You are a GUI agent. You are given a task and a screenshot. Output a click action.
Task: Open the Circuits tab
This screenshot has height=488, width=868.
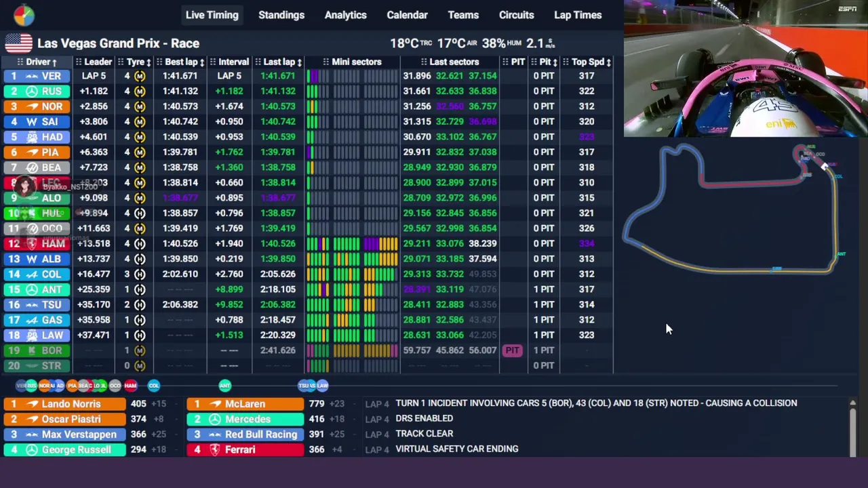(x=517, y=15)
